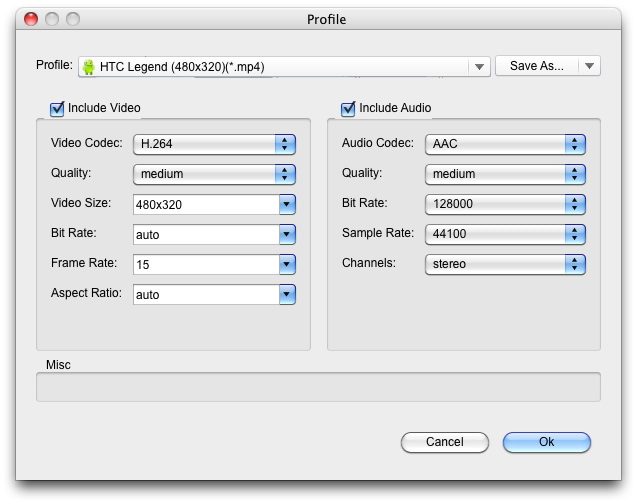The height and width of the screenshot is (504, 637).
Task: Toggle the Include Video checkbox
Action: click(x=57, y=109)
